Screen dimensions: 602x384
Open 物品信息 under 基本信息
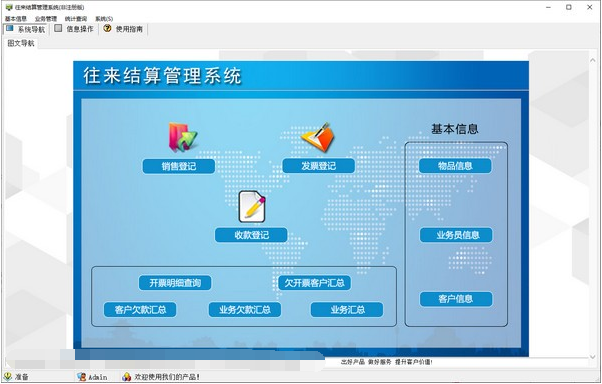click(455, 166)
